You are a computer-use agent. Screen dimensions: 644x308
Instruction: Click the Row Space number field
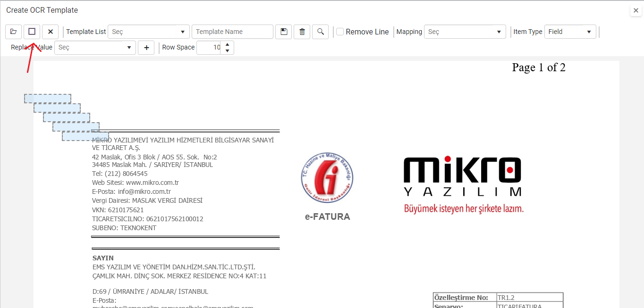(209, 48)
